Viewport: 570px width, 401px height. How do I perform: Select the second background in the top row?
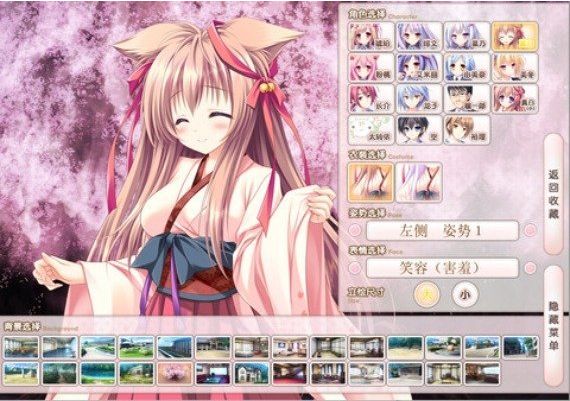(60, 348)
